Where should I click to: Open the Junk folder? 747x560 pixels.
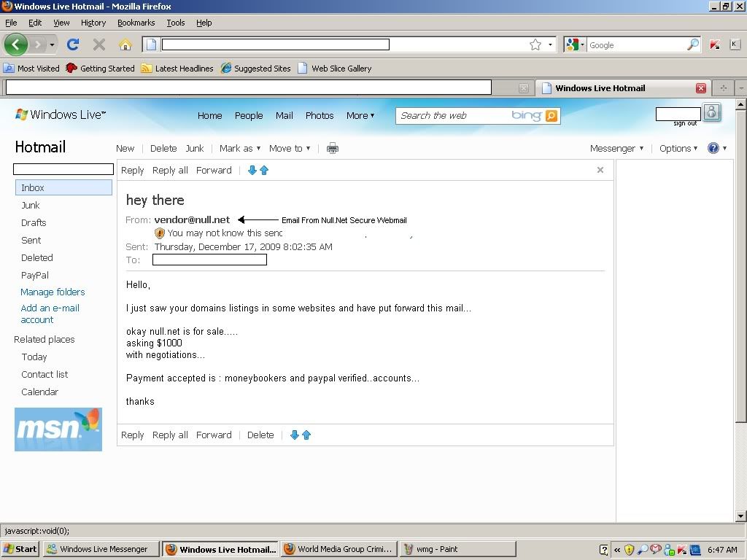[x=31, y=205]
